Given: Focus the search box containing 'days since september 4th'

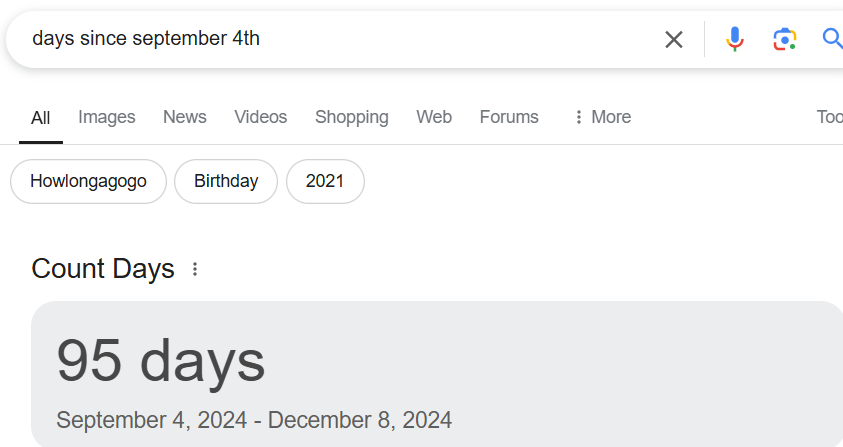Looking at the screenshot, I should pyautogui.click(x=344, y=39).
